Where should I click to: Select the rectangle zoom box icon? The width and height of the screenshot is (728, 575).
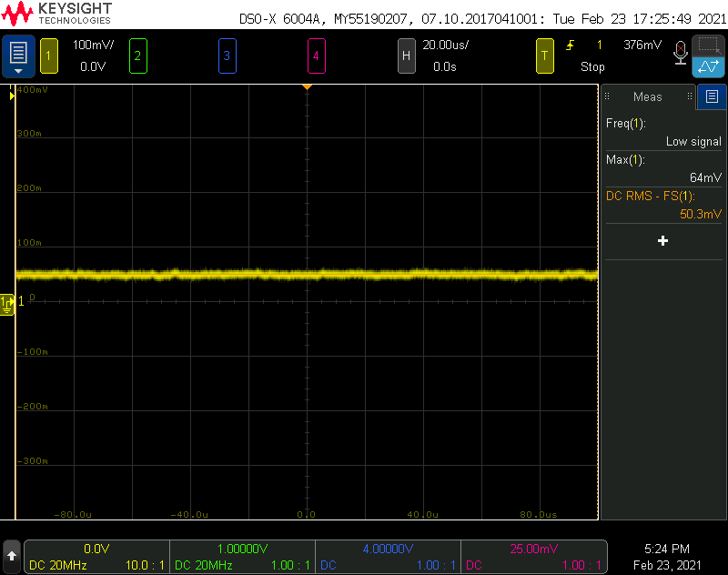pos(709,45)
